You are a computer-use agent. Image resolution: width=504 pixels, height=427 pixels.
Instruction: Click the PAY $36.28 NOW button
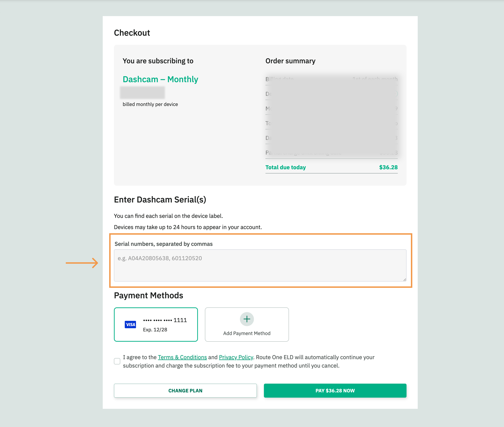click(x=335, y=390)
